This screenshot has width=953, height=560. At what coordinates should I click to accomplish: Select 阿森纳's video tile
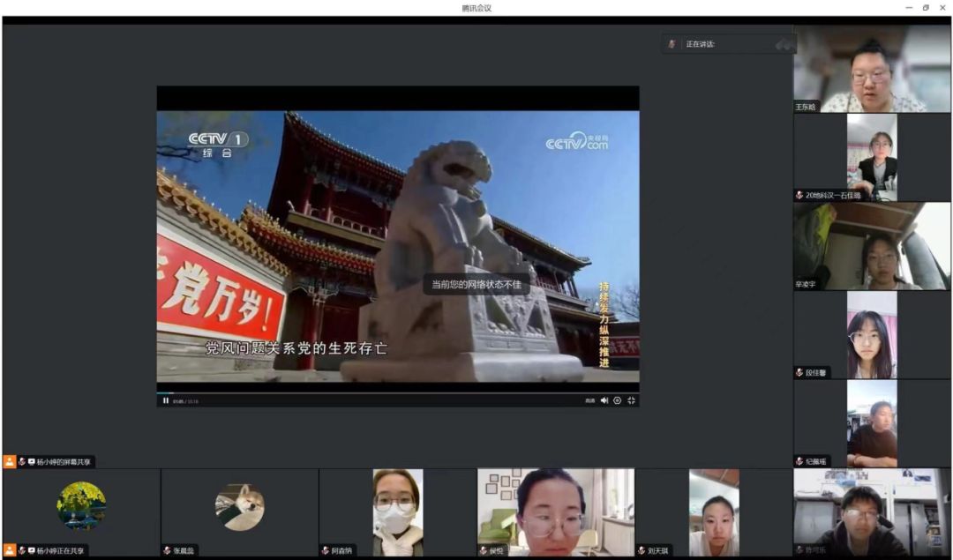click(x=398, y=512)
